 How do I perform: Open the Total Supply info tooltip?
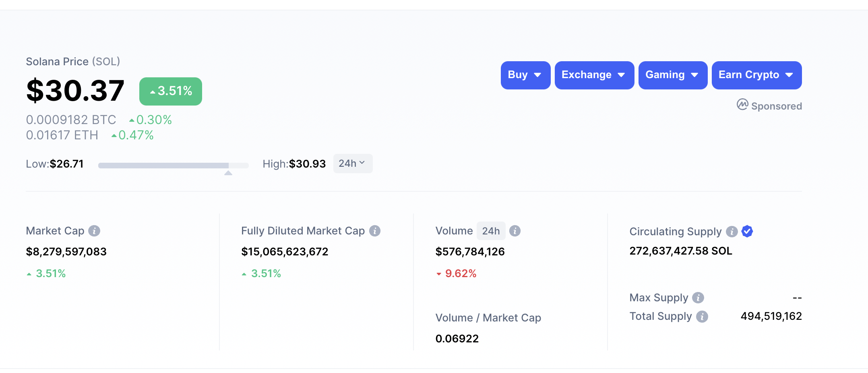(x=702, y=317)
